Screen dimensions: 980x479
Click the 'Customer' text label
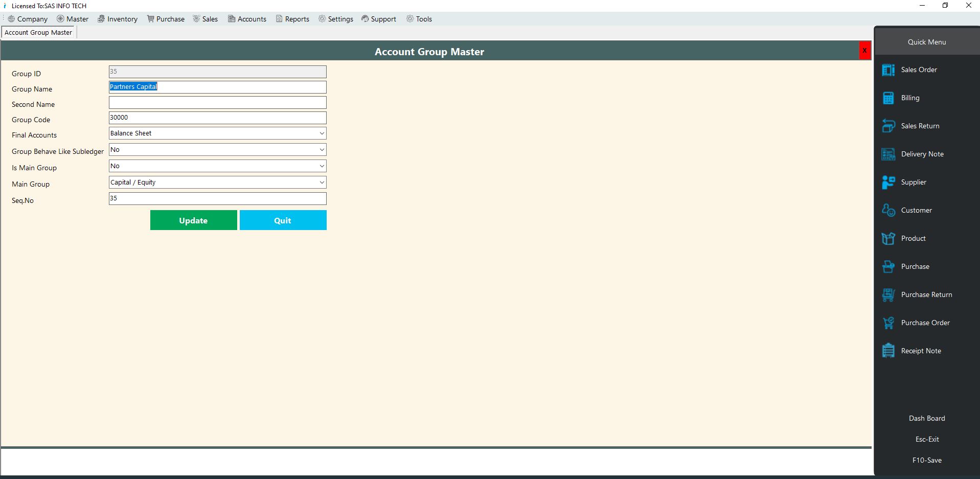(916, 210)
